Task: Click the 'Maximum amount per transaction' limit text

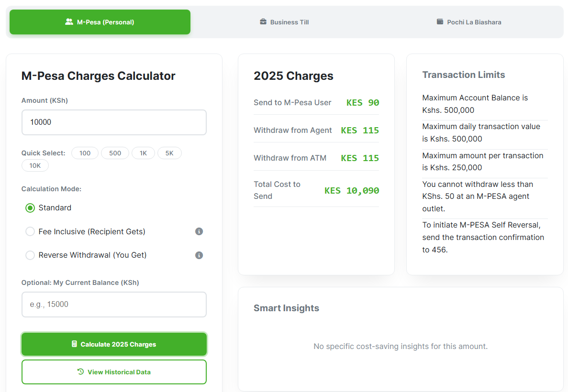Action: click(482, 162)
